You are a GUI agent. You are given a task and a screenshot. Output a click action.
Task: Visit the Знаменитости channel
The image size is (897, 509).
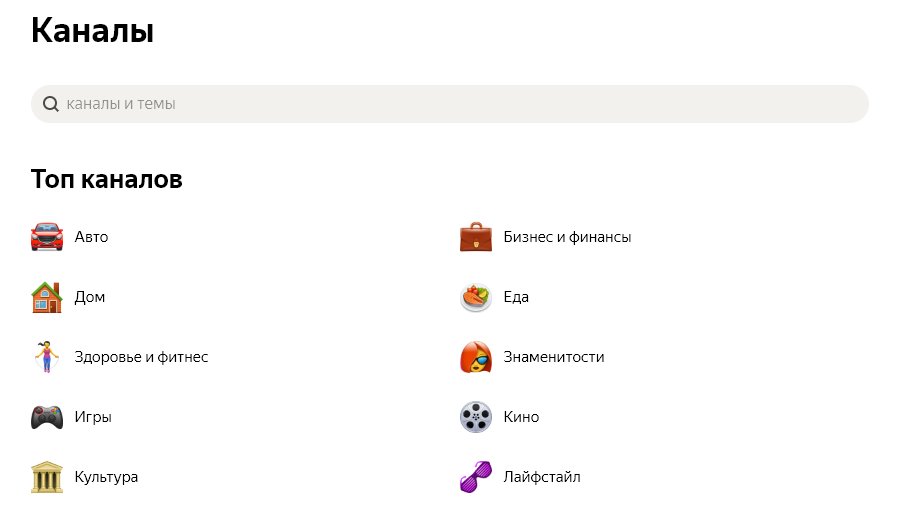point(554,357)
